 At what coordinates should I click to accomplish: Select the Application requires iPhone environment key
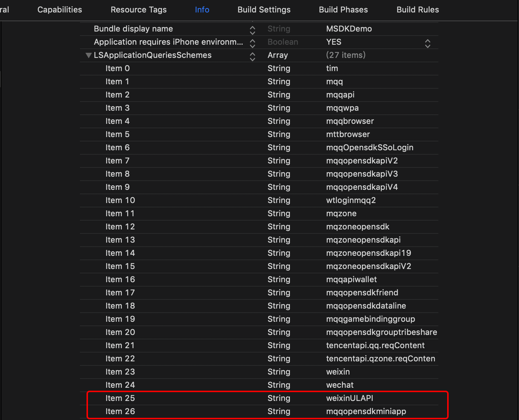pos(168,42)
